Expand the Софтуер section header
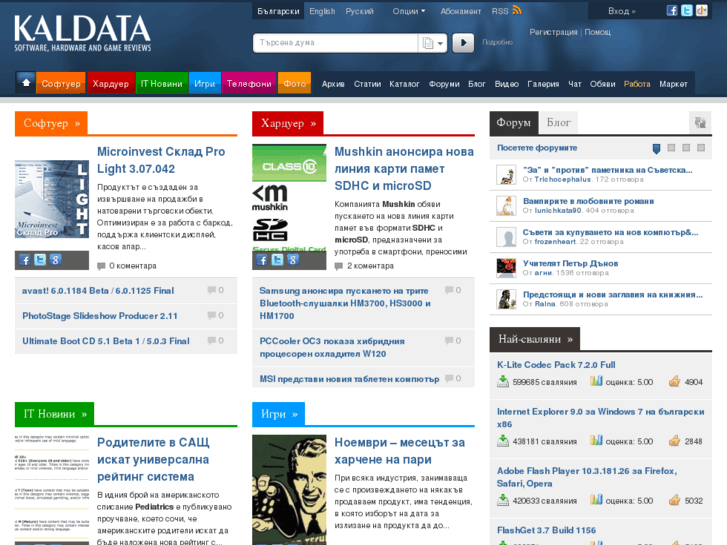727x545 pixels. click(x=51, y=123)
